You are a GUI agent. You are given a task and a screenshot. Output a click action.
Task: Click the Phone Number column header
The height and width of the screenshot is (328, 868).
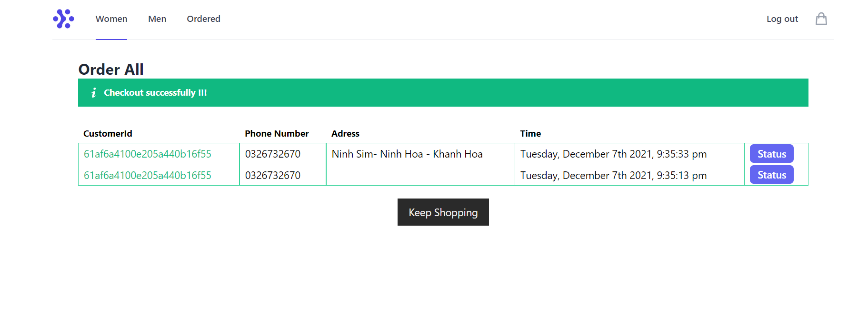point(277,133)
